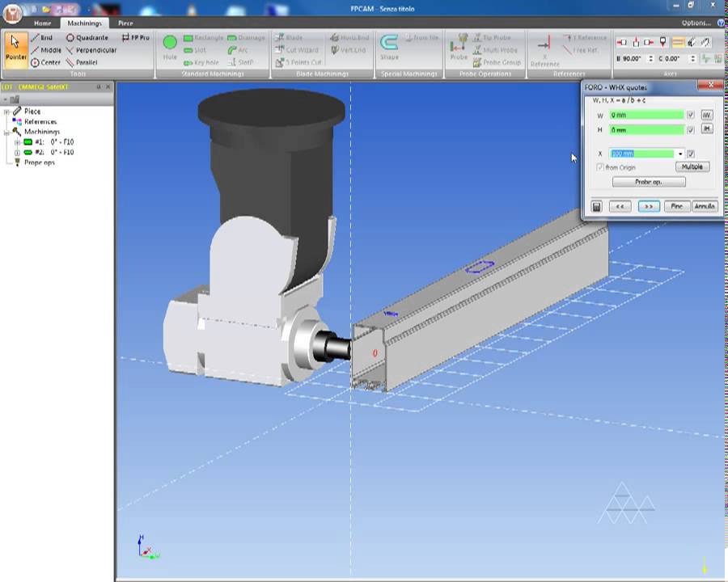Choose the Free Ref. tool
This screenshot has width=728, height=582.
pyautogui.click(x=580, y=50)
